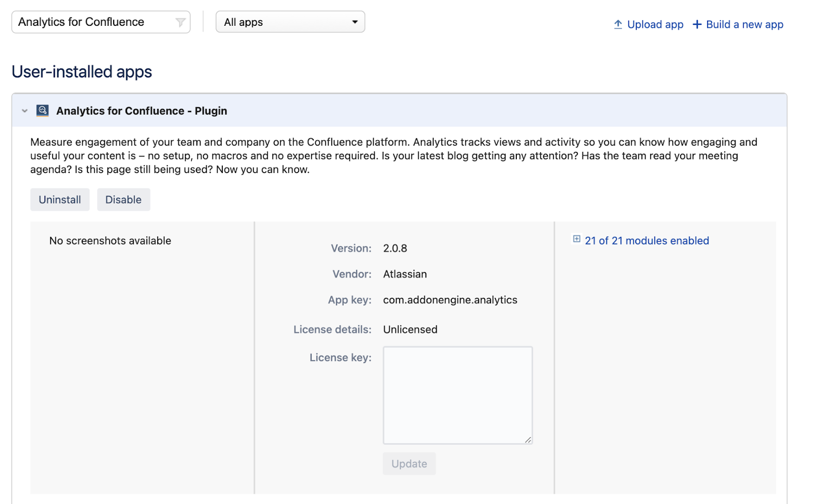Open the All apps dropdown
This screenshot has width=827, height=504.
pyautogui.click(x=290, y=22)
